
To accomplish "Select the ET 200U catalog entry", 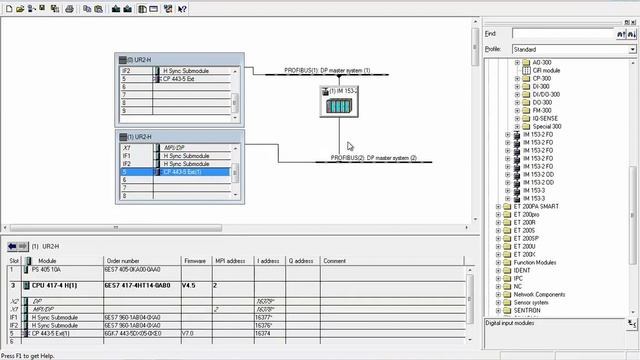I will 524,247.
